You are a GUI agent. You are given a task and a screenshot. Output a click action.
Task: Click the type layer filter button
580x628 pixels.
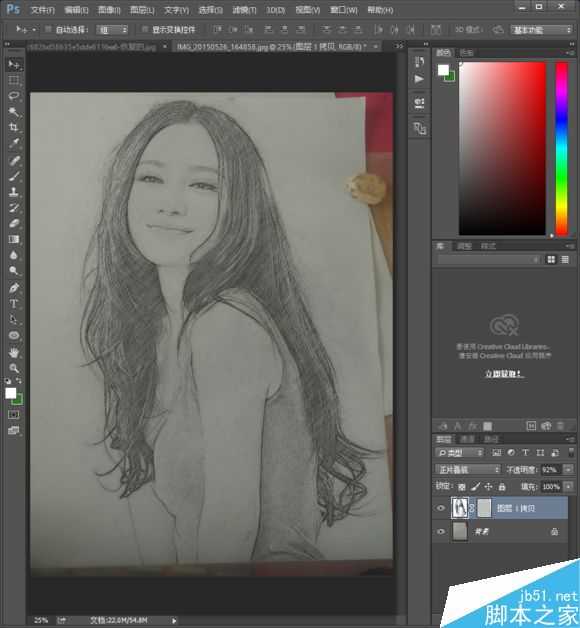click(525, 453)
